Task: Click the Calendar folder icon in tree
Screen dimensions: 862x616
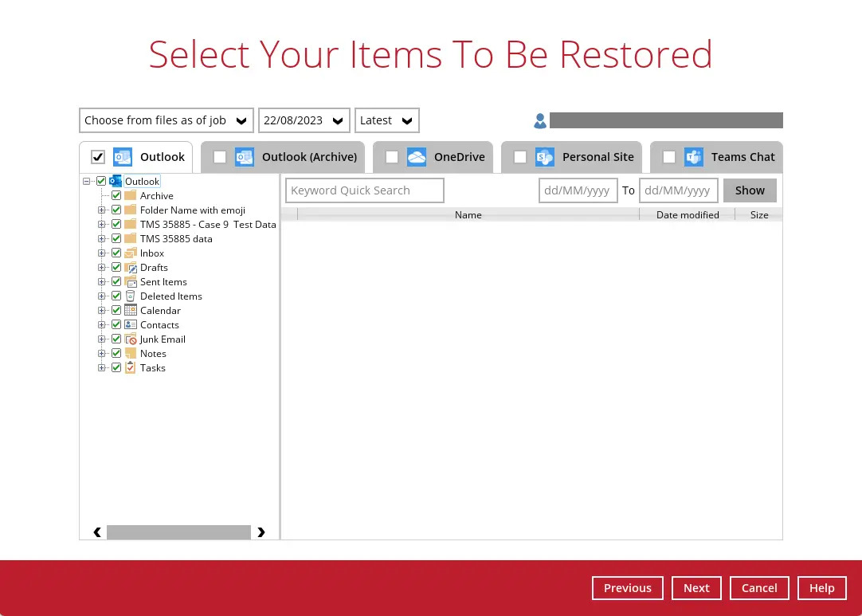Action: (x=131, y=311)
